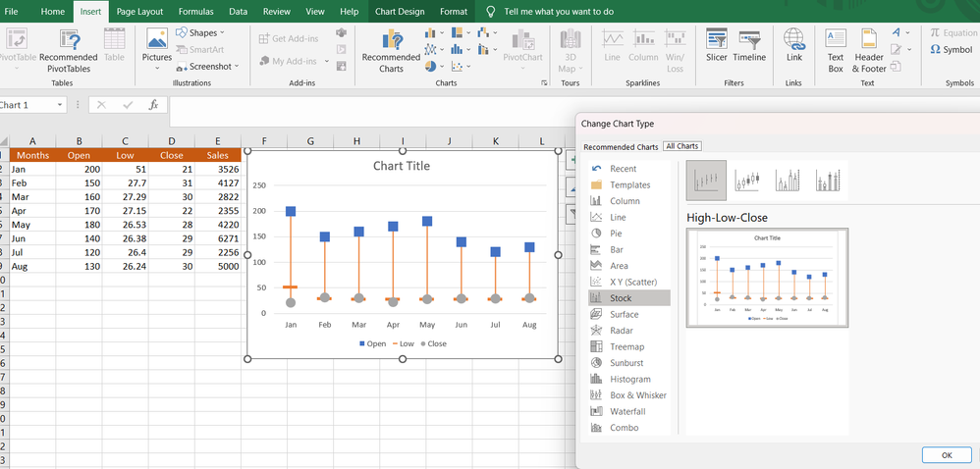Open the Formulas tab
Viewport: 980px width, 469px height.
pyautogui.click(x=195, y=11)
